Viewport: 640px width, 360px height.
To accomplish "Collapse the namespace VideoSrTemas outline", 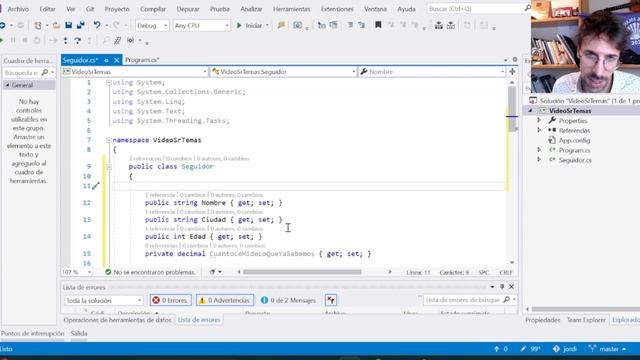I will coord(109,140).
